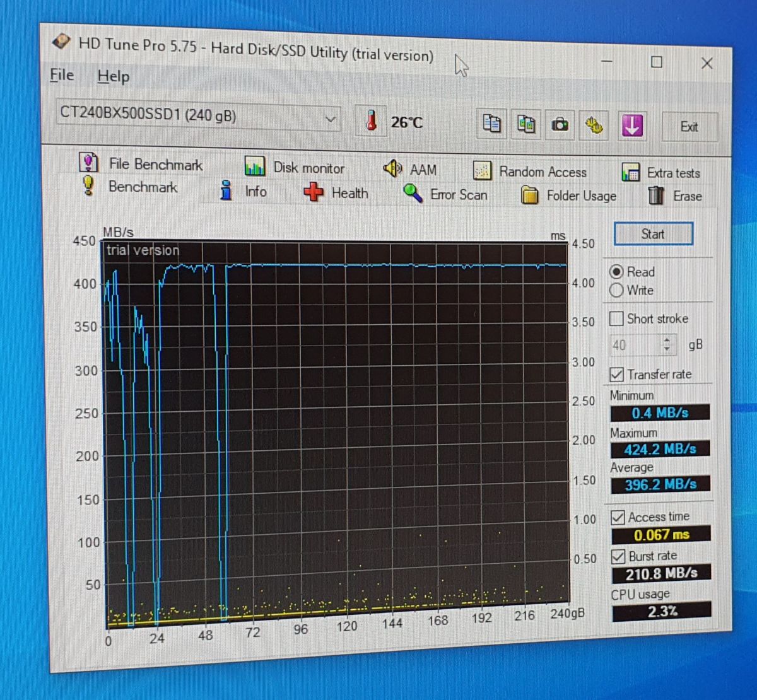Screen dimensions: 757x700
Task: Click the Start button
Action: pyautogui.click(x=653, y=234)
